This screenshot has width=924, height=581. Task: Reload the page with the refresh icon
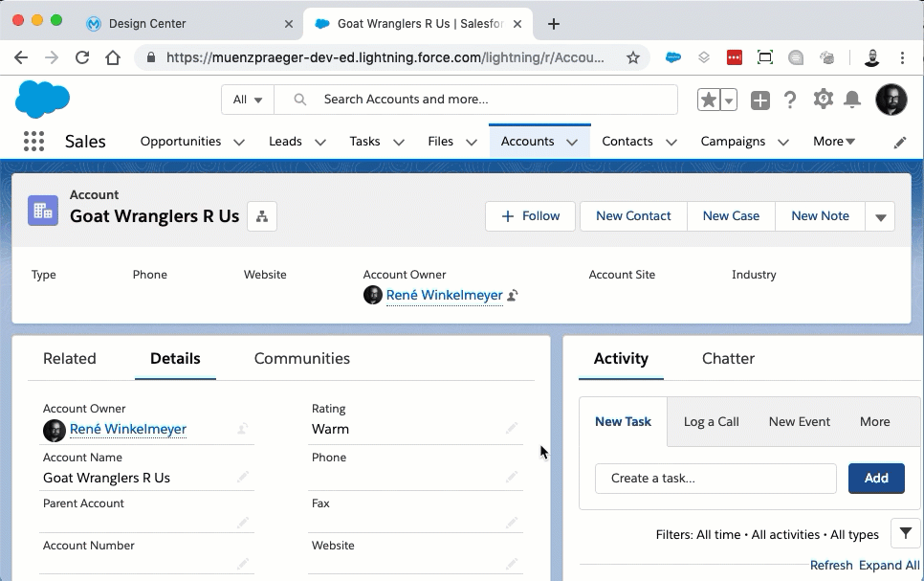[x=82, y=57]
